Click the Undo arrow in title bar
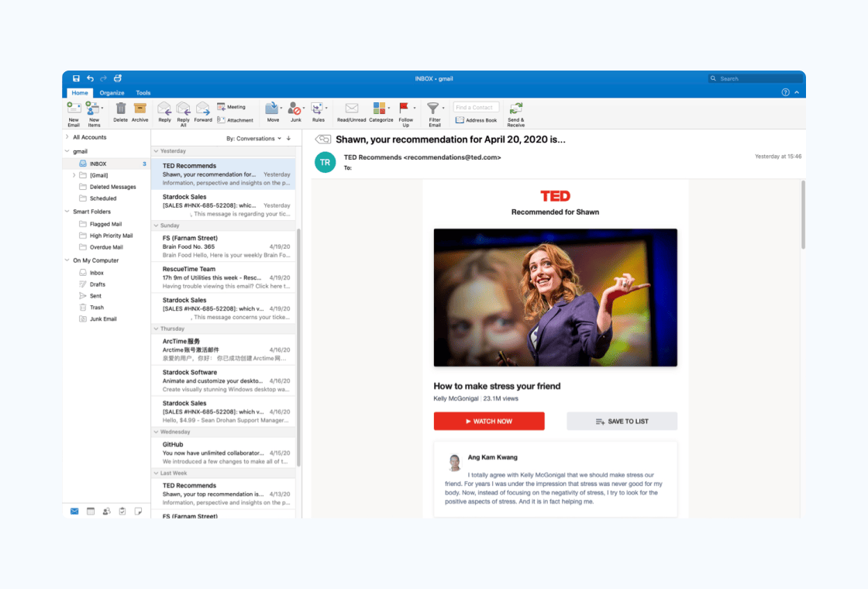The width and height of the screenshot is (868, 589). pos(90,78)
